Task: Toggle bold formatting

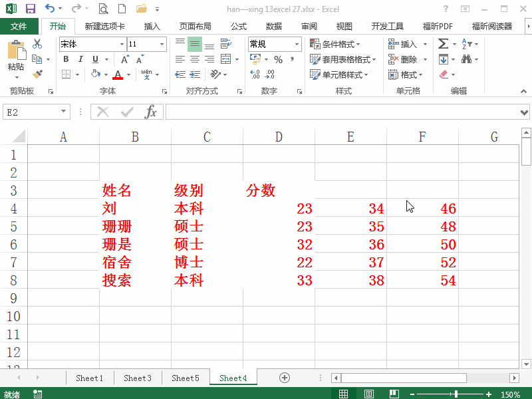Action: click(x=65, y=59)
